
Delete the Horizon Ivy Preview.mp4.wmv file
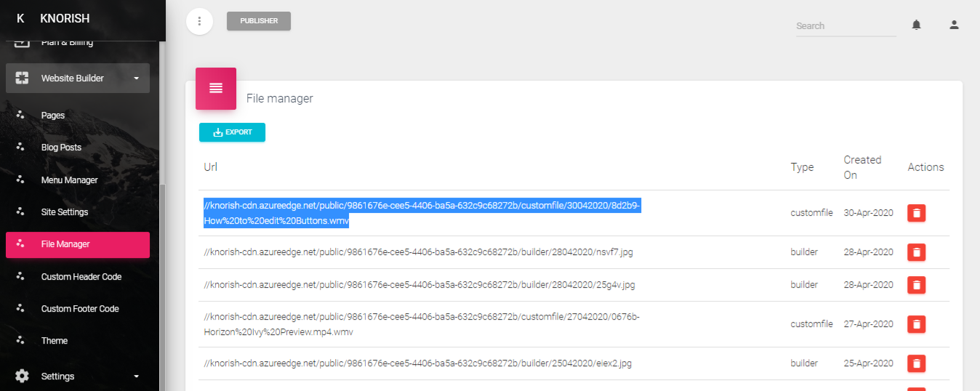point(917,324)
